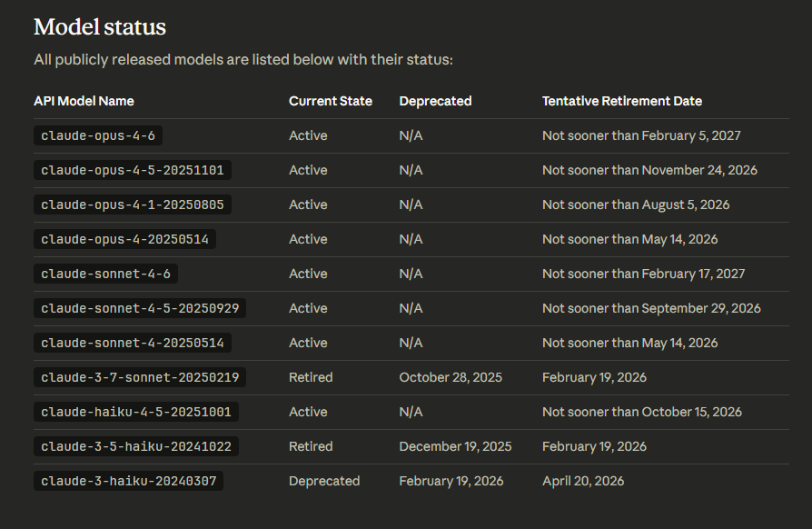
Task: Click claude-opus-4-20250514 model name
Action: point(124,239)
